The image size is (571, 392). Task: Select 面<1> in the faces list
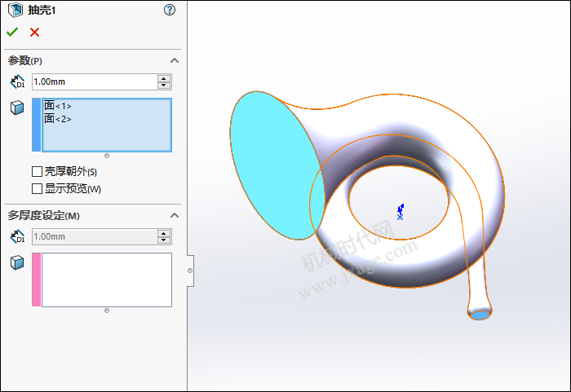coord(58,106)
